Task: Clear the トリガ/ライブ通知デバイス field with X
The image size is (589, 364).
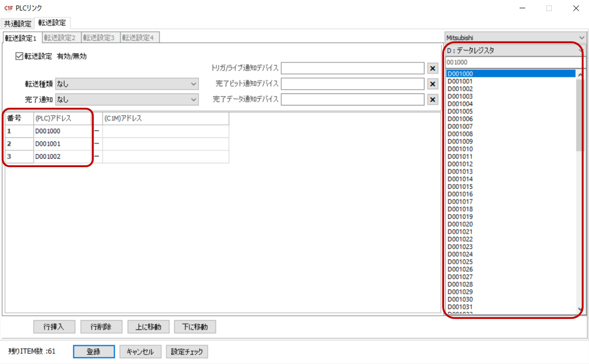Action: click(433, 68)
